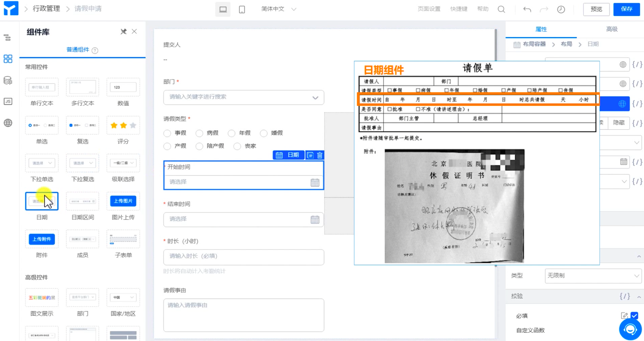Open the JS actions sidebar icon
This screenshot has height=341, width=644.
point(8,102)
